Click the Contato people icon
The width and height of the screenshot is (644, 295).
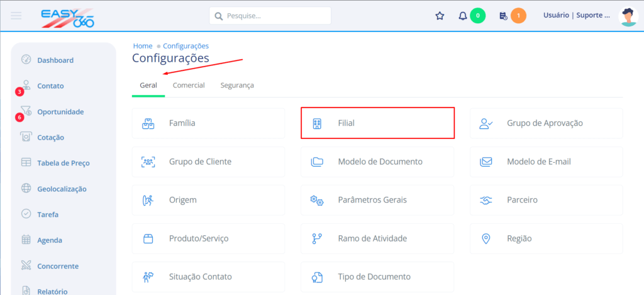coord(26,85)
